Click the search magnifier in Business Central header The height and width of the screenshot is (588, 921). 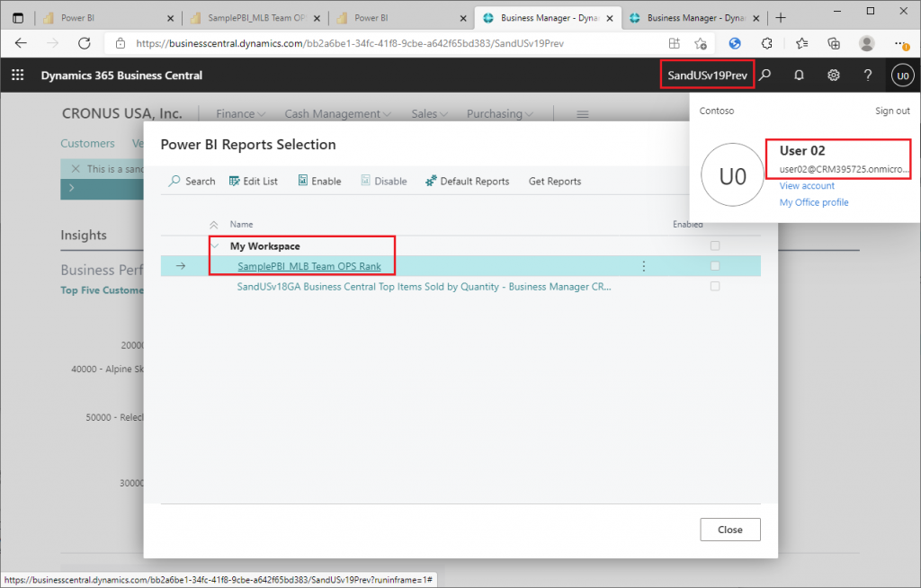[x=765, y=76]
